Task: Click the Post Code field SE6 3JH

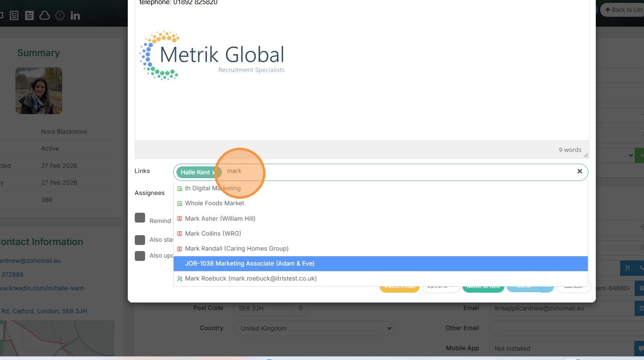Action: pos(263,309)
